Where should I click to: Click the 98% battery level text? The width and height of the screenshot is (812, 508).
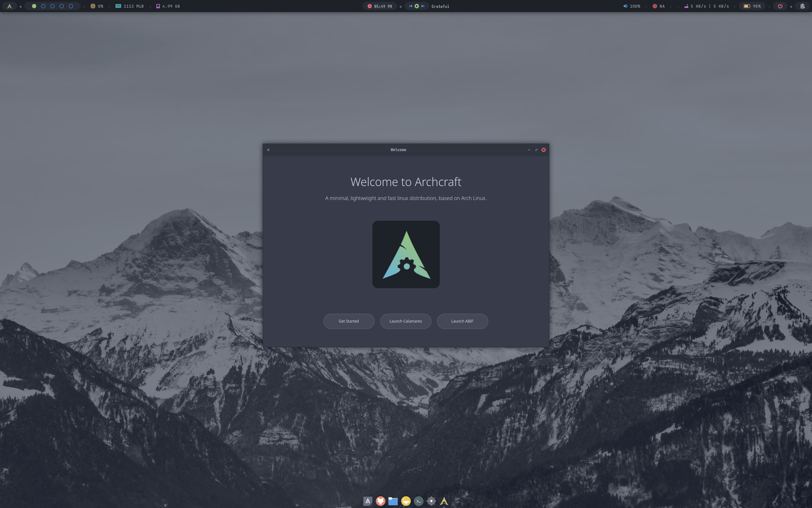756,6
